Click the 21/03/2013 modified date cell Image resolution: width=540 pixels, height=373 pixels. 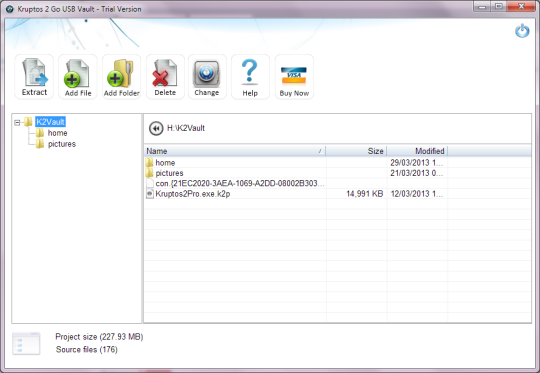[x=416, y=173]
